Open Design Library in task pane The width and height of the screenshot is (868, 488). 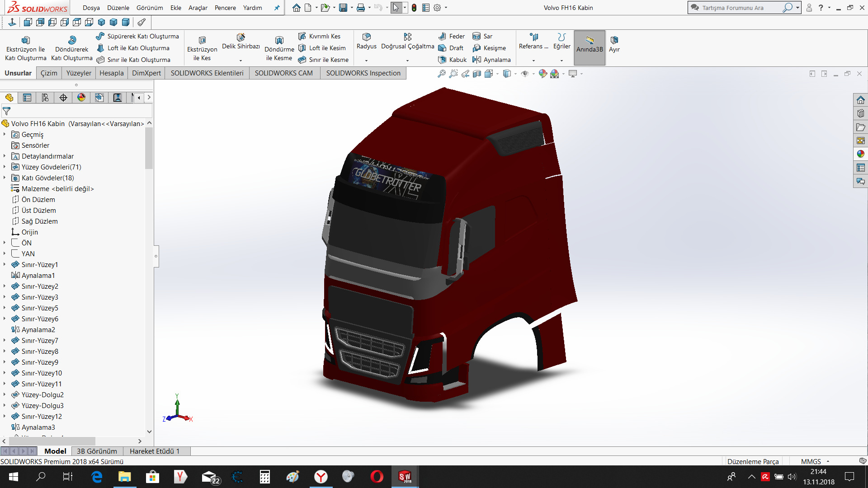coord(860,113)
